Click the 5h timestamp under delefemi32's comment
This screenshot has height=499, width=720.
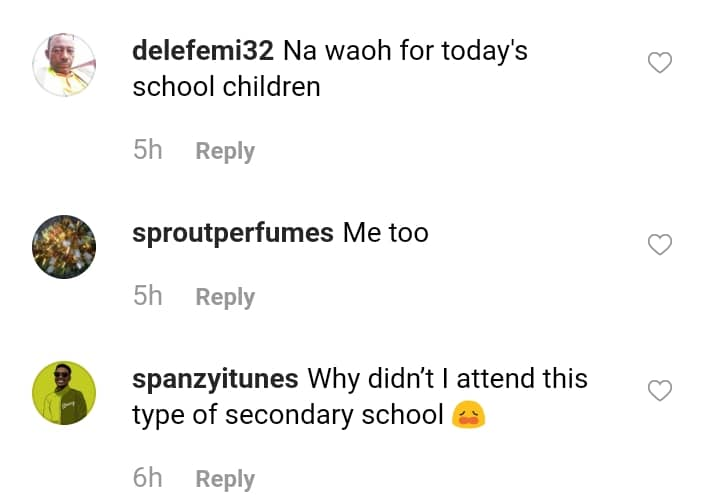click(x=147, y=151)
